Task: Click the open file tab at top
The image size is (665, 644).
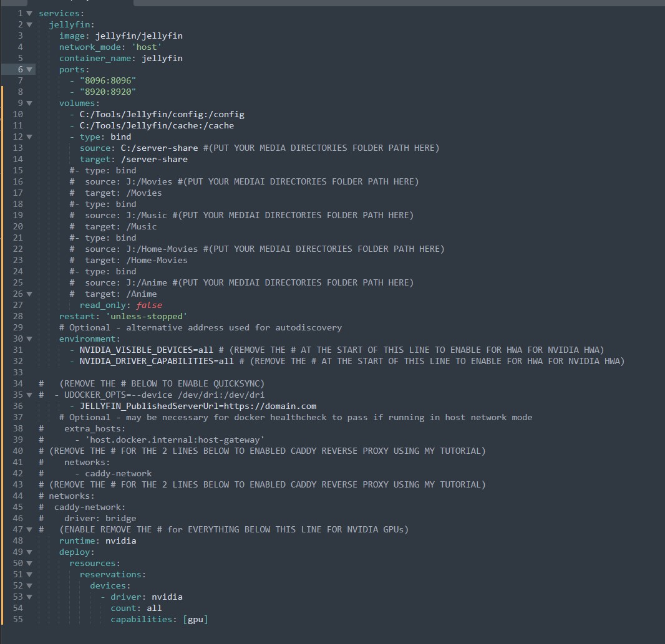Action: click(x=80, y=2)
